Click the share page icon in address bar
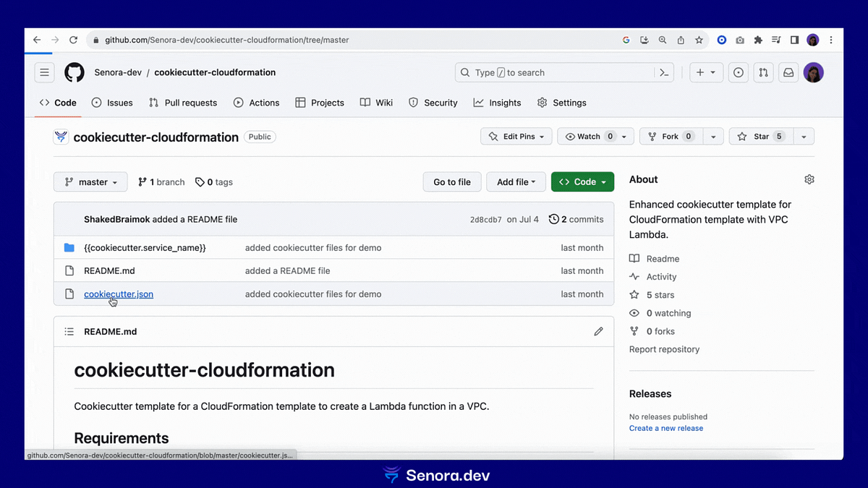The height and width of the screenshot is (488, 868). 681,40
